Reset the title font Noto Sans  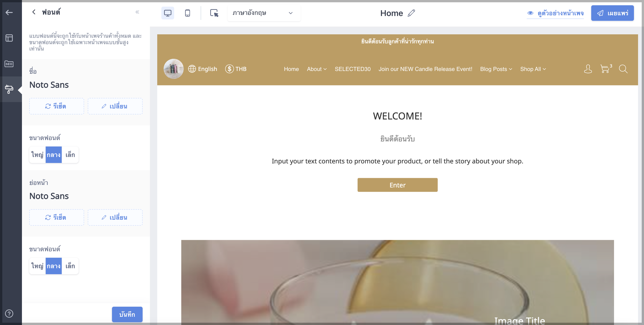click(56, 106)
